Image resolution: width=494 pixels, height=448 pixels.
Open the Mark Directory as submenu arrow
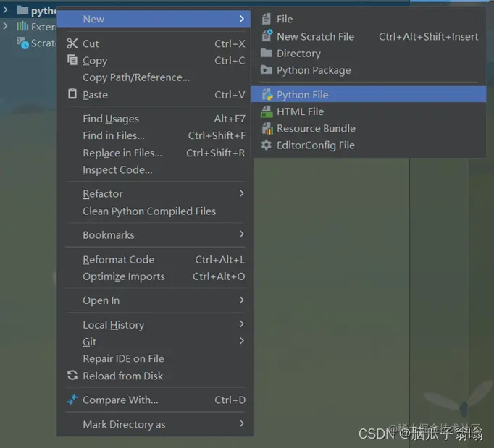pos(242,424)
